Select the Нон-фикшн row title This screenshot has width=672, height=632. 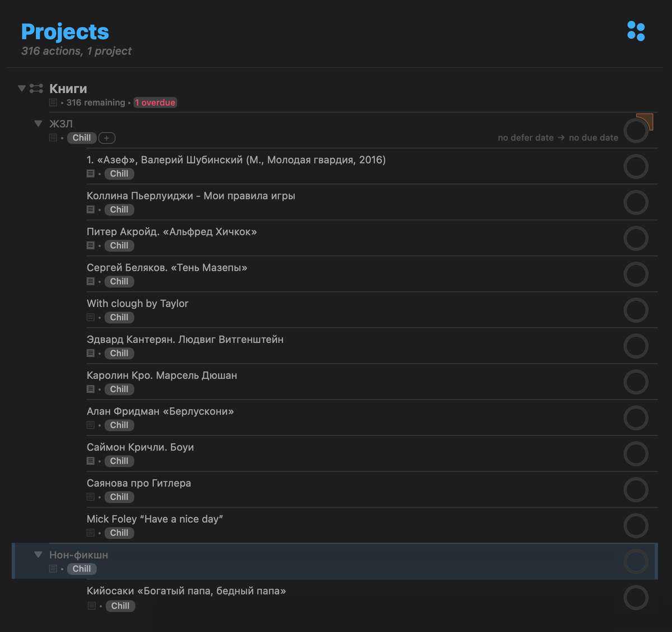click(79, 555)
